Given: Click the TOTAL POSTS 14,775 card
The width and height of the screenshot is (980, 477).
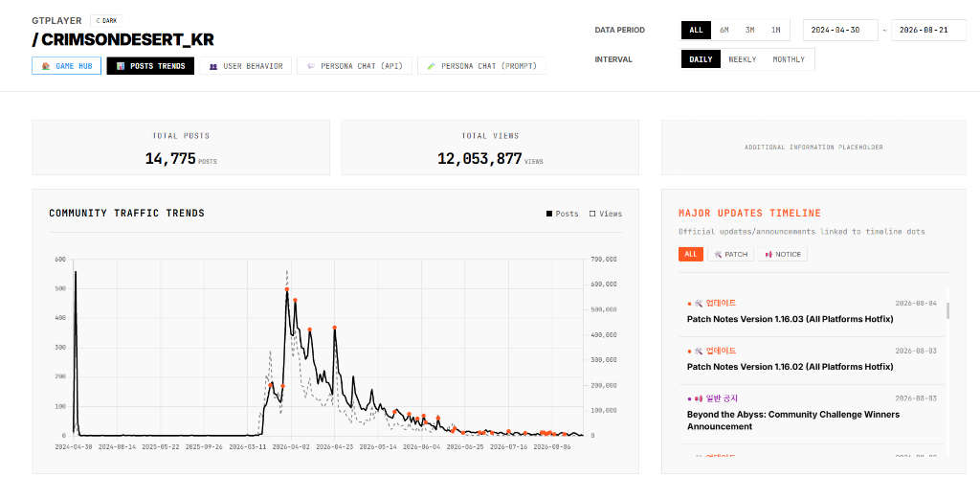Looking at the screenshot, I should click(x=181, y=148).
